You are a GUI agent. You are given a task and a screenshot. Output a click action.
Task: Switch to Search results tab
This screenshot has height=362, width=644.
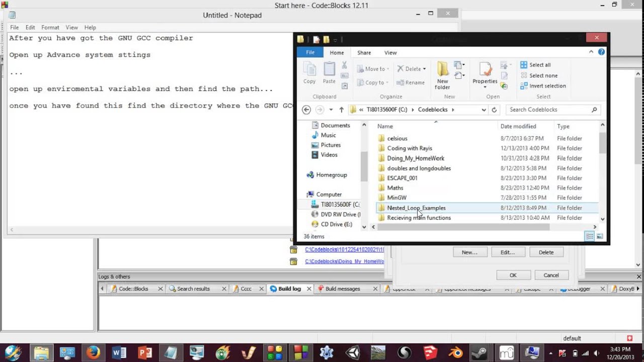click(193, 289)
